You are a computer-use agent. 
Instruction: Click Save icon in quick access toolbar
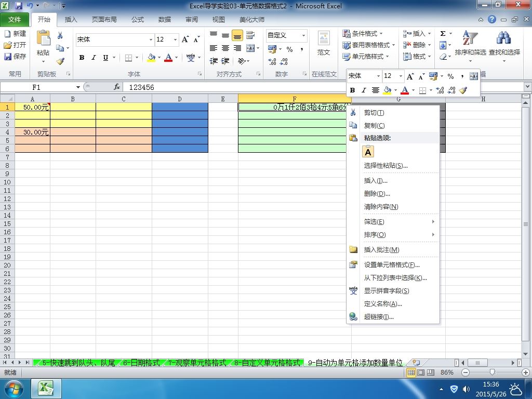[x=19, y=6]
